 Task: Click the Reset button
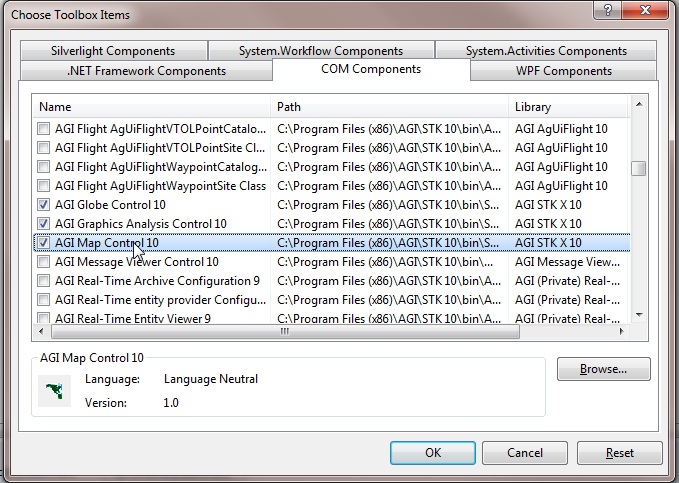[619, 453]
